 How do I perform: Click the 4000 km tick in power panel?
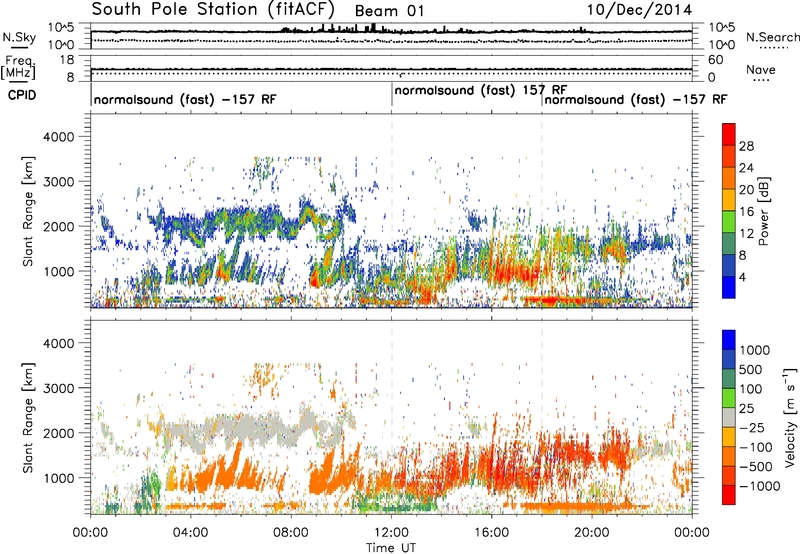(x=58, y=137)
